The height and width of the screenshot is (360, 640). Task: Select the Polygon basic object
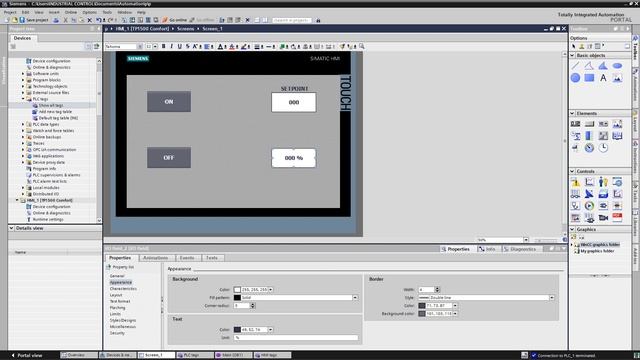click(603, 66)
